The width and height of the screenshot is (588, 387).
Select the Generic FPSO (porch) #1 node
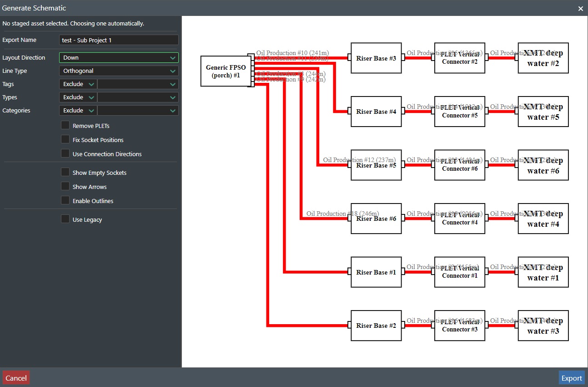click(226, 71)
